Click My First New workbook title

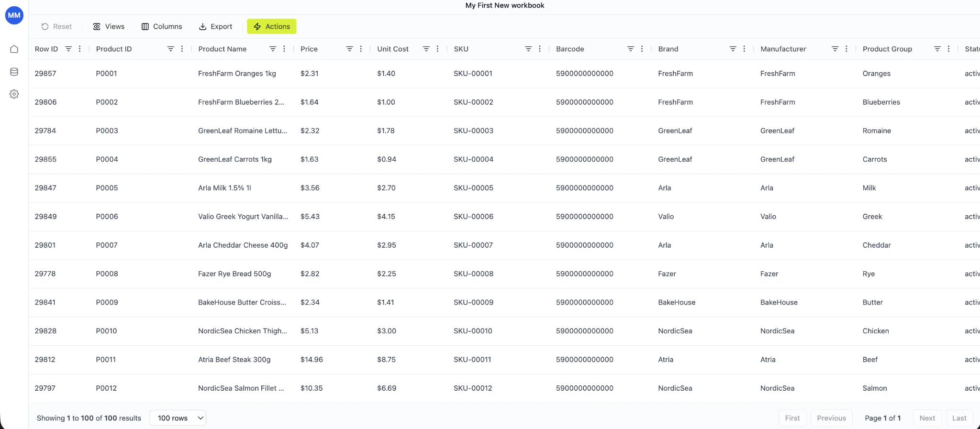coord(505,5)
